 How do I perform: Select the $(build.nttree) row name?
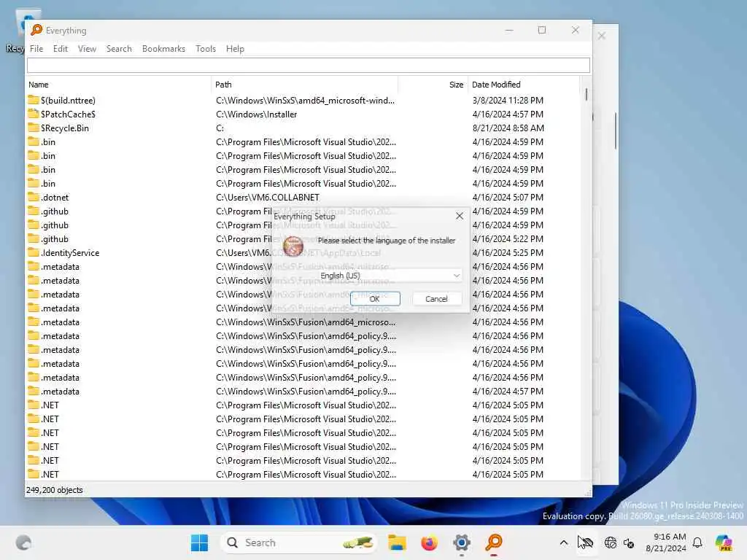click(x=68, y=101)
